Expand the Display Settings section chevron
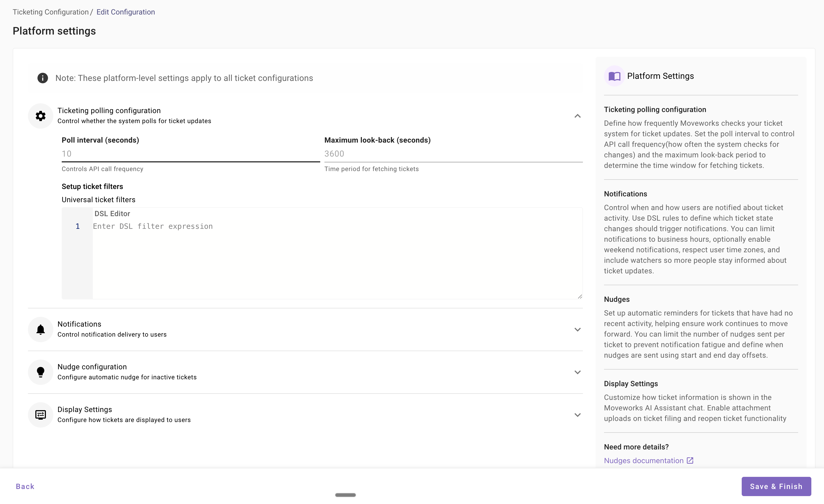This screenshot has height=504, width=824. click(578, 415)
